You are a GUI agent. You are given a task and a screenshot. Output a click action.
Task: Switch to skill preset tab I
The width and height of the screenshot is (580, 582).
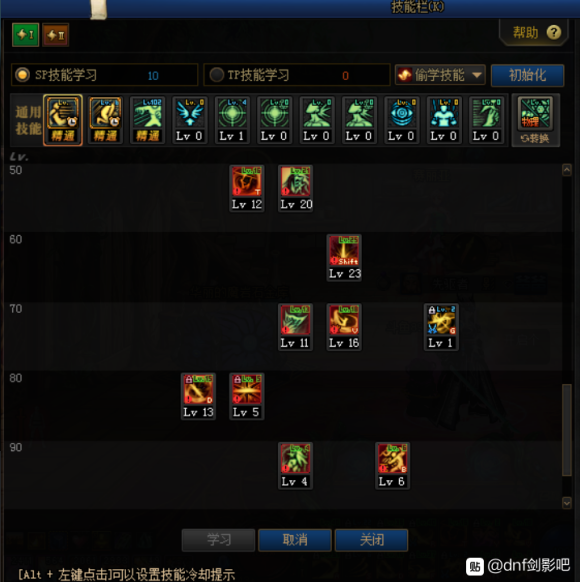click(x=25, y=35)
